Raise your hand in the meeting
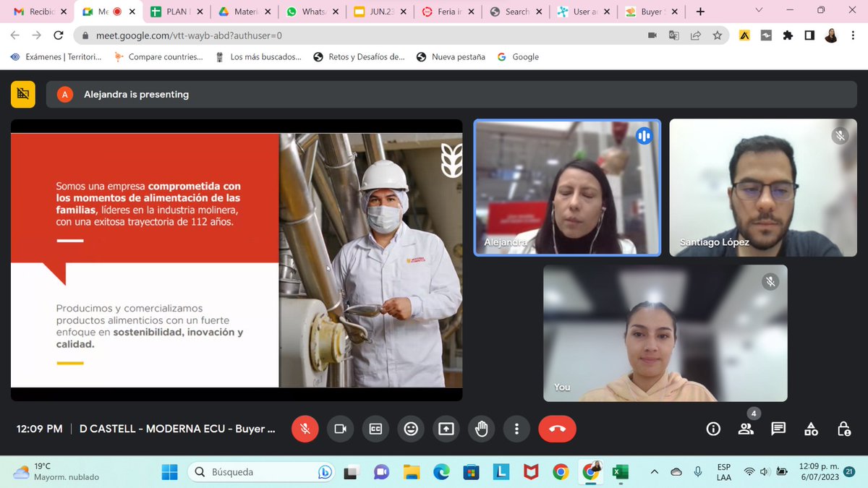868x488 pixels. click(x=481, y=429)
